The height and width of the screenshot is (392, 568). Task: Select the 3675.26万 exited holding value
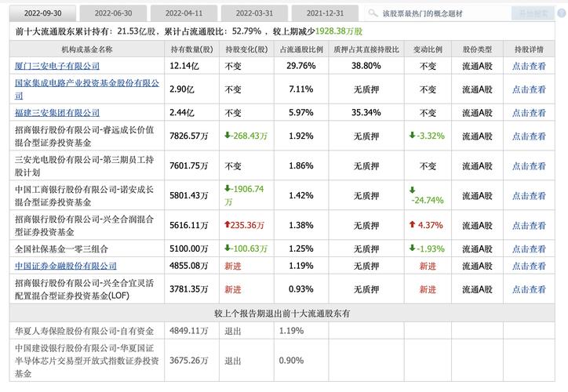click(189, 361)
